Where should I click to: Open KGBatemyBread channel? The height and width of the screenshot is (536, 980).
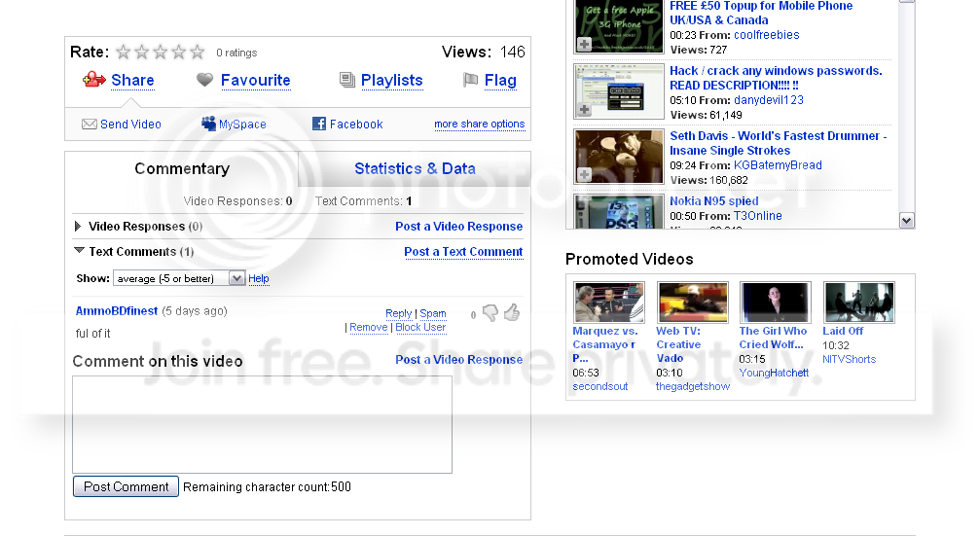778,165
